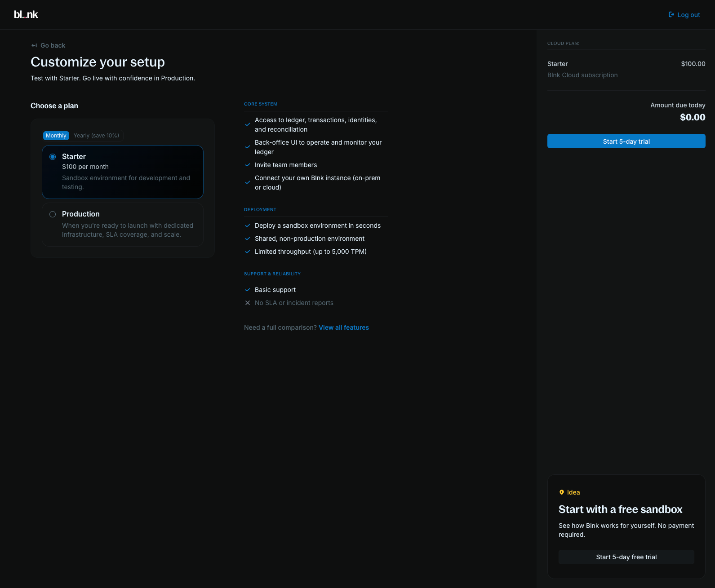Click the X icon beside No SLA
Image resolution: width=715 pixels, height=588 pixels.
point(248,303)
